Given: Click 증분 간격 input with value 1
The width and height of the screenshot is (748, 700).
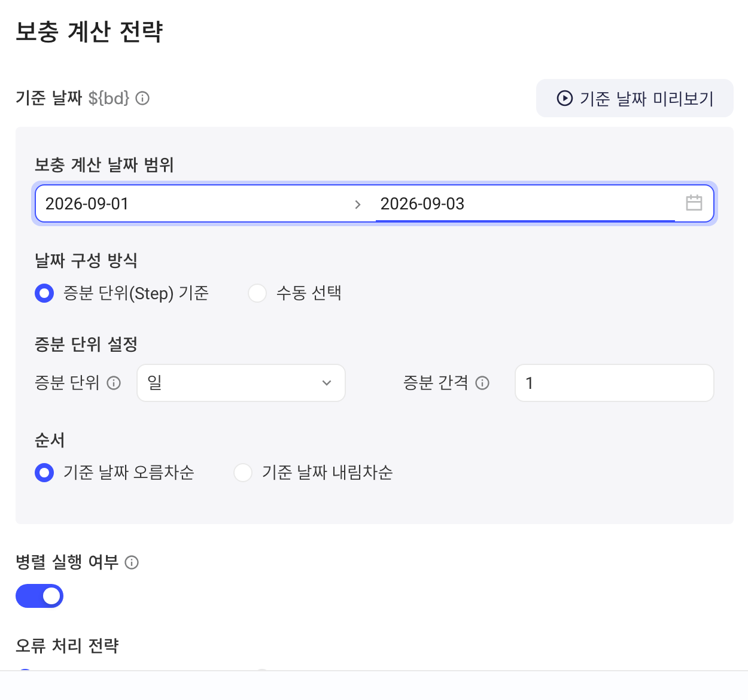Looking at the screenshot, I should [615, 383].
